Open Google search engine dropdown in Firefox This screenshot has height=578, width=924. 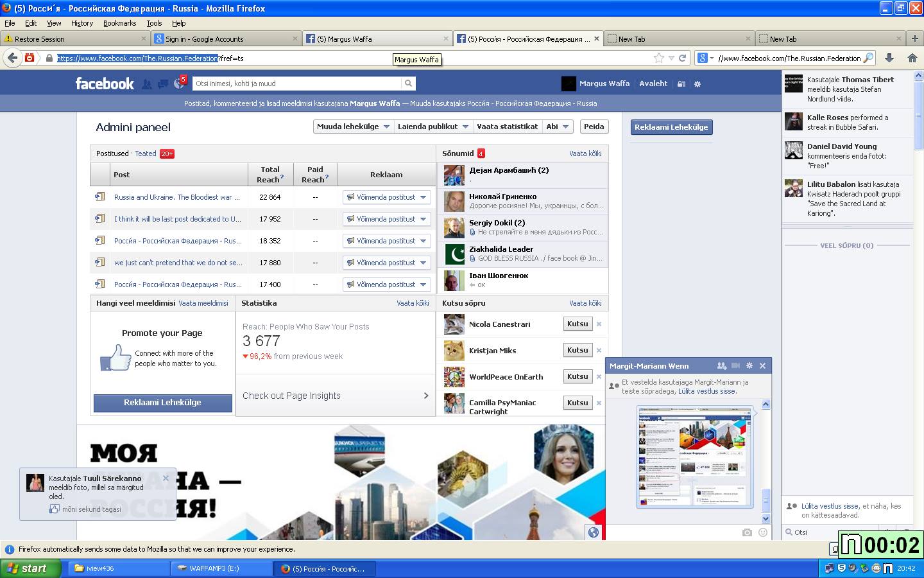706,58
